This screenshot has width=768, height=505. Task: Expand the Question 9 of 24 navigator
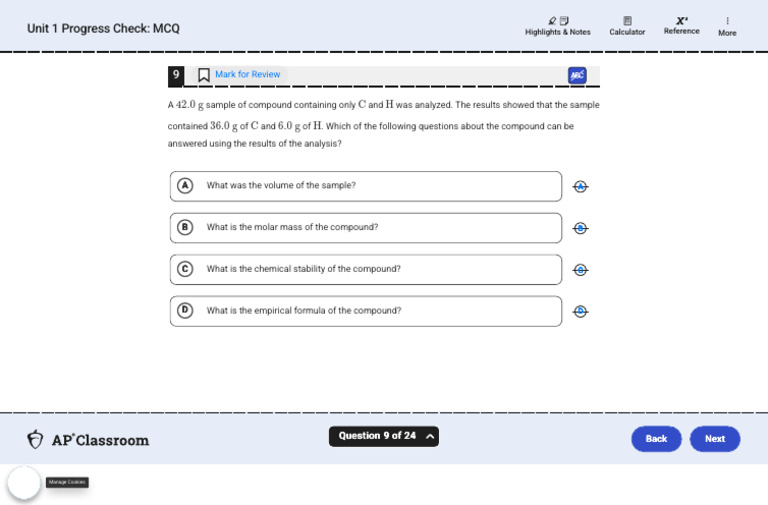(384, 436)
